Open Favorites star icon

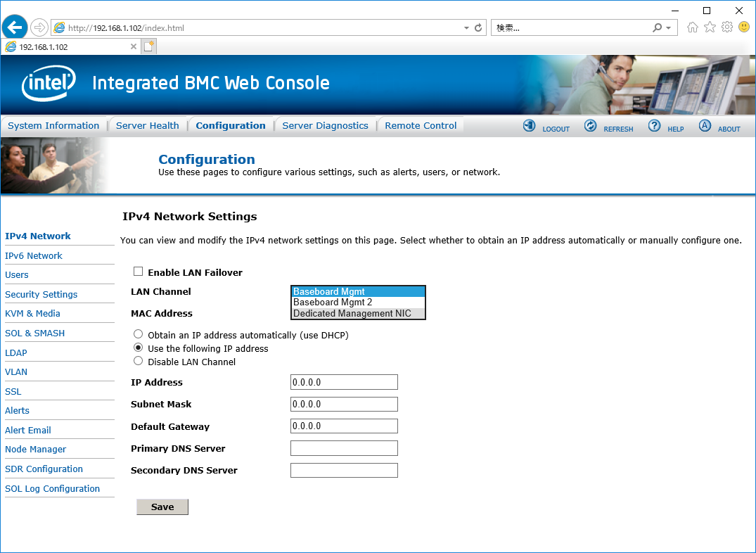(x=710, y=27)
